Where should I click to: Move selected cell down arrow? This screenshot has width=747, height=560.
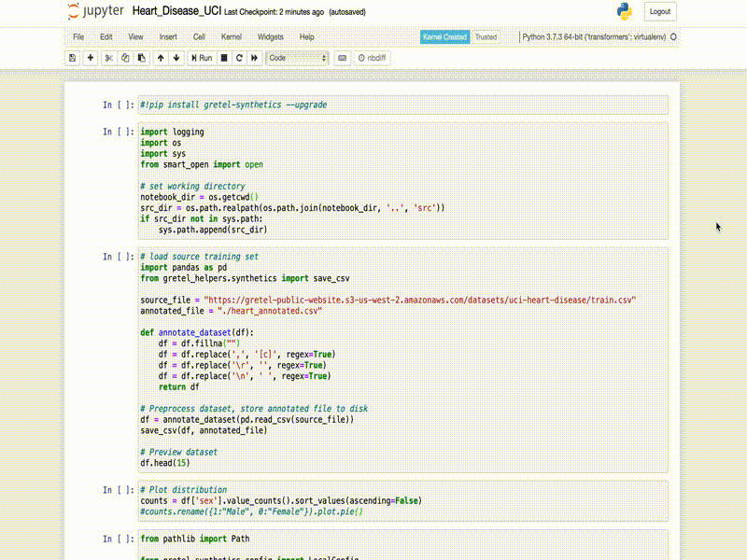point(176,58)
